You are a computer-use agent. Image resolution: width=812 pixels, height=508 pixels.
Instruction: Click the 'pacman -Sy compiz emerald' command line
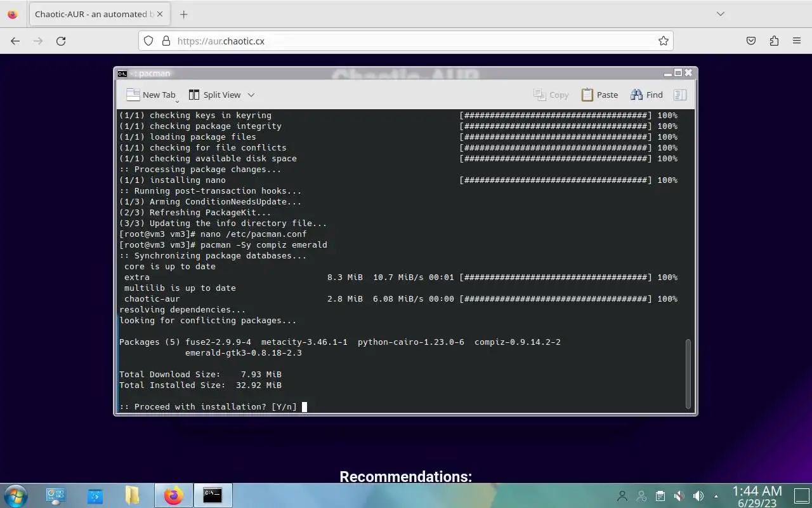(223, 244)
